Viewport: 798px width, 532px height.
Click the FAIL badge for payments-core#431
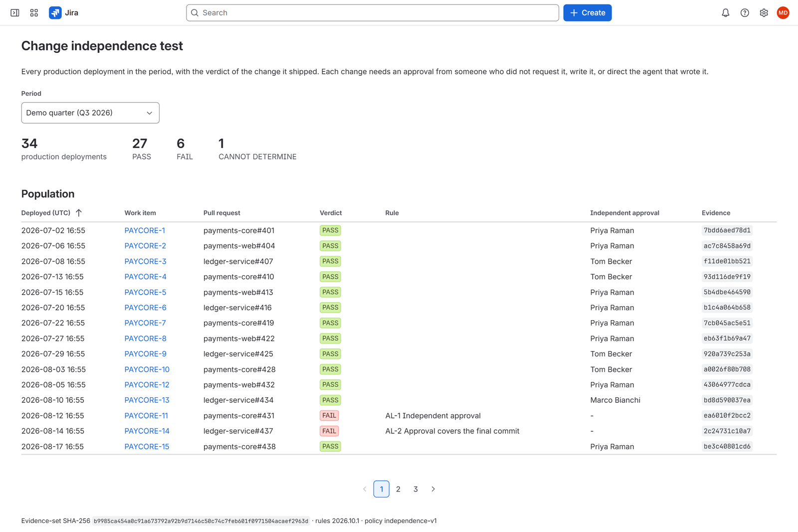(329, 416)
